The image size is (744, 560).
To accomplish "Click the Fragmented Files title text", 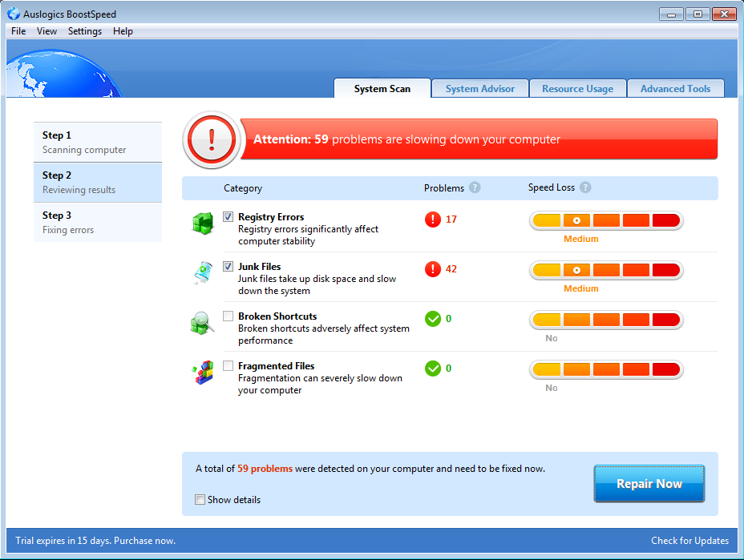I will click(x=276, y=366).
